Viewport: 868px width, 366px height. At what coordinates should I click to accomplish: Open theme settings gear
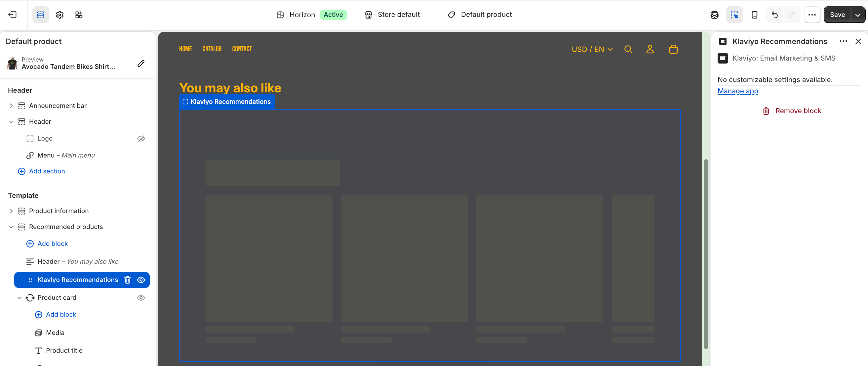point(59,15)
